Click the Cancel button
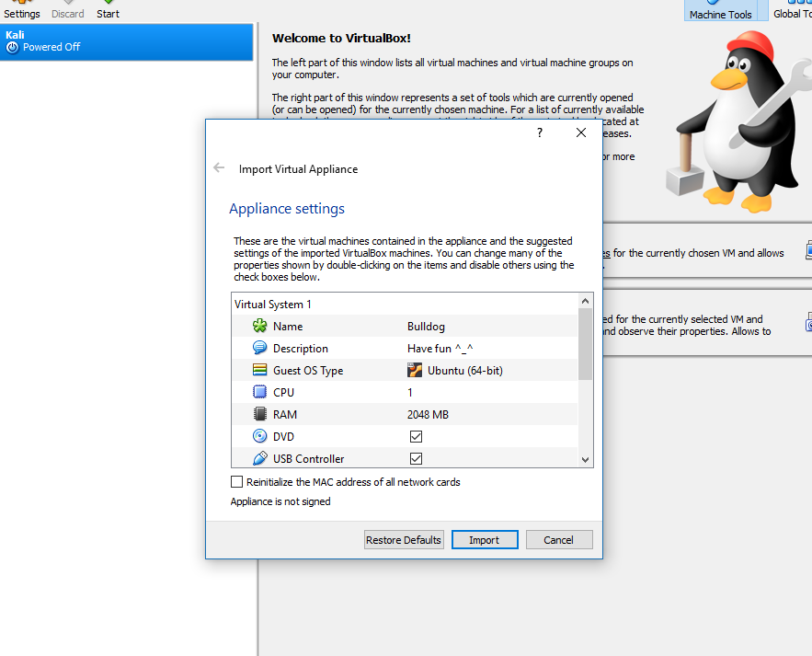This screenshot has height=656, width=812. 559,540
